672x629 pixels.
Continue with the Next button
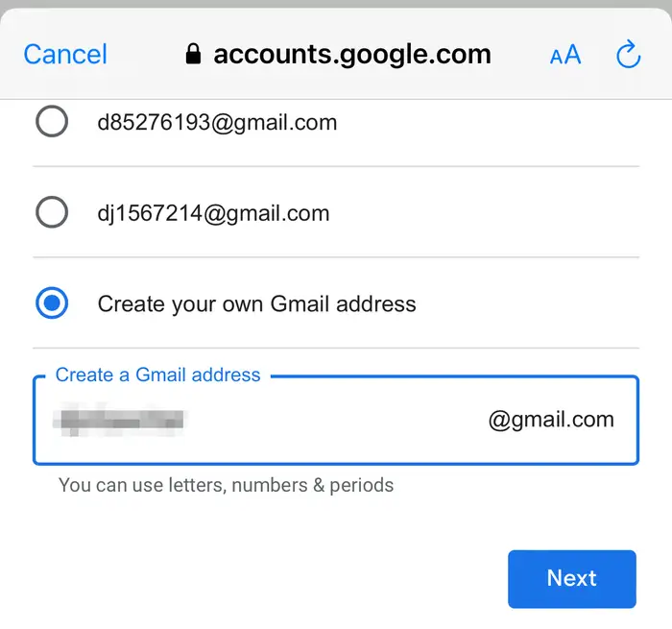pos(572,579)
